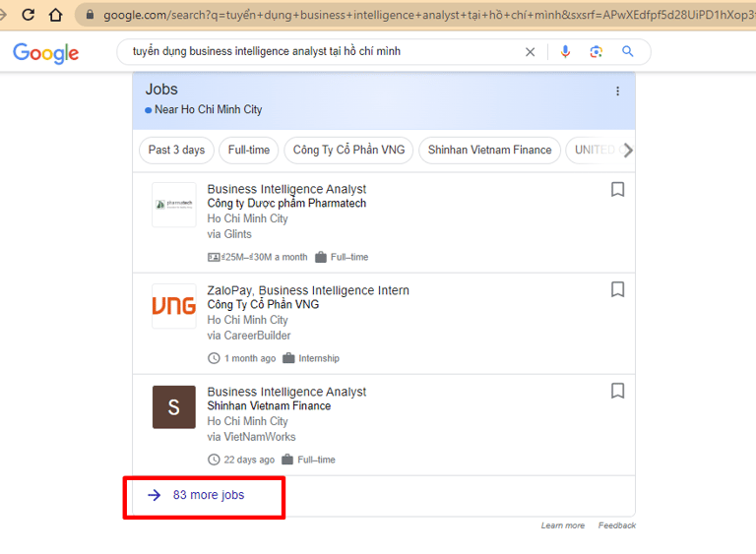
Task: Start voice search with microphone icon
Action: 566,51
